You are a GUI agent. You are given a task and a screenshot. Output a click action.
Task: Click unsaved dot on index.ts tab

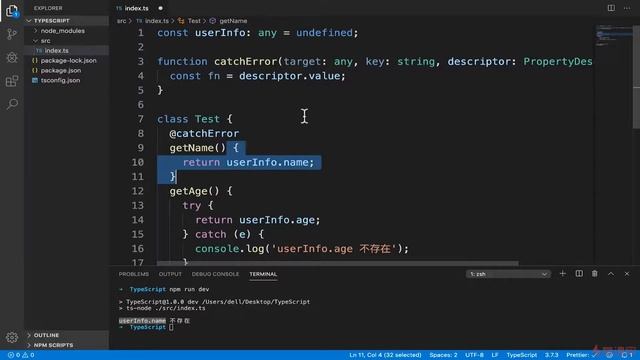pyautogui.click(x=160, y=8)
